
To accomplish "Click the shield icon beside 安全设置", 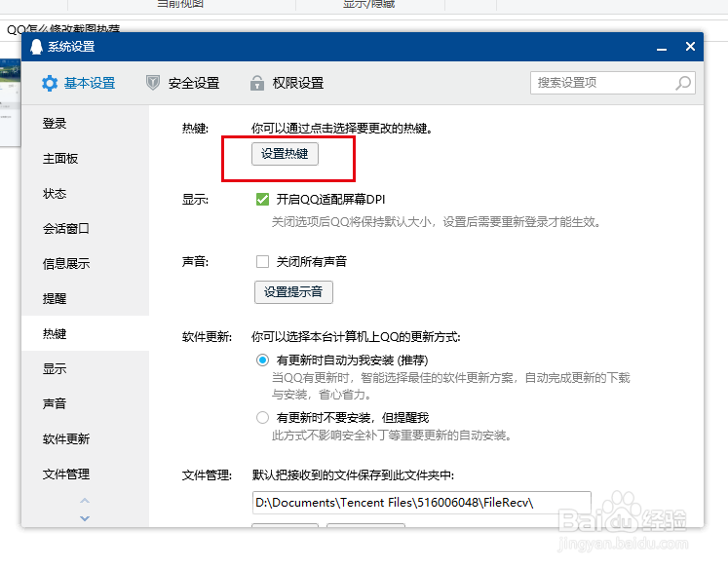I will 153,83.
